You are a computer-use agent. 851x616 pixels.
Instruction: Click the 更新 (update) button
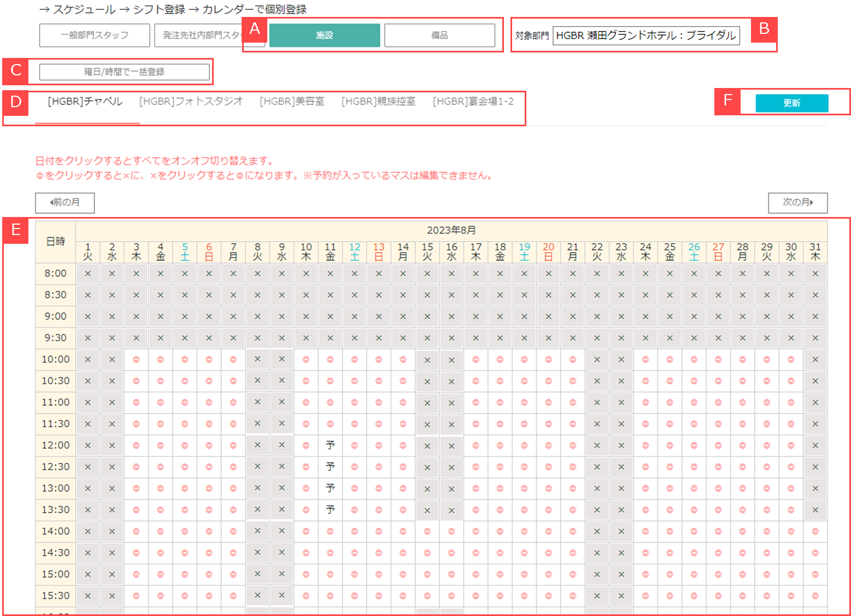point(791,103)
